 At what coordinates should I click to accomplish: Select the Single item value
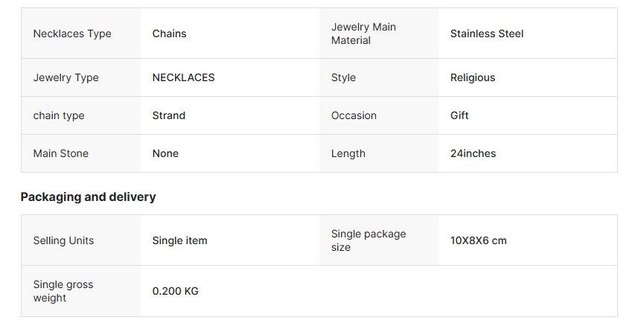179,240
